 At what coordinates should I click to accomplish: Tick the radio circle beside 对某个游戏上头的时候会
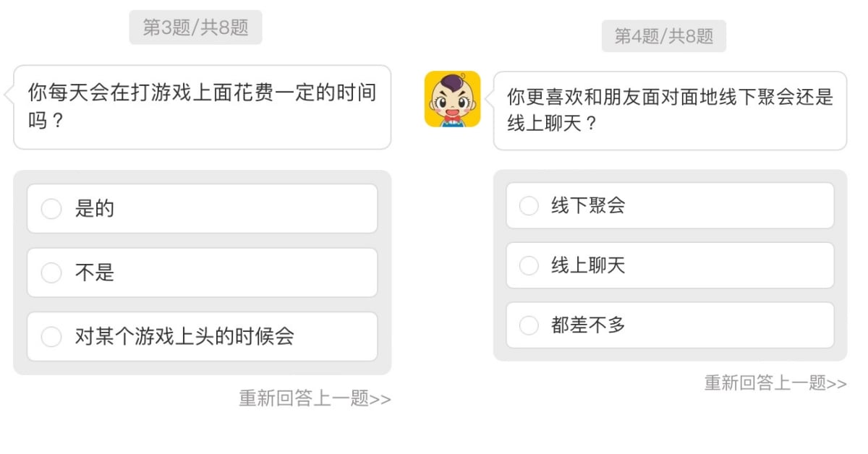[x=51, y=337]
